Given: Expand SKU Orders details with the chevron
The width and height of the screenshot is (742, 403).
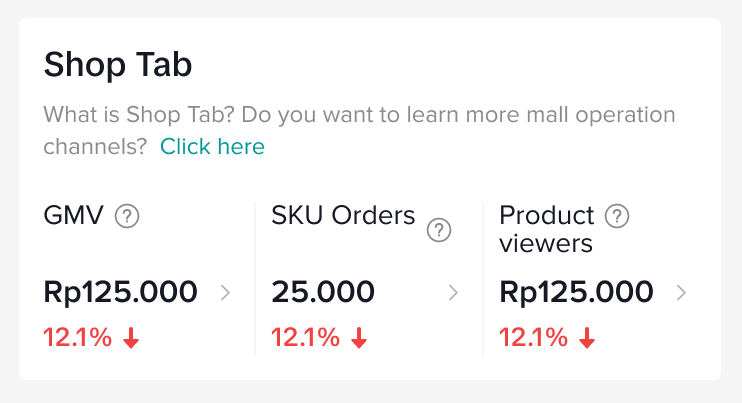Looking at the screenshot, I should (x=453, y=293).
